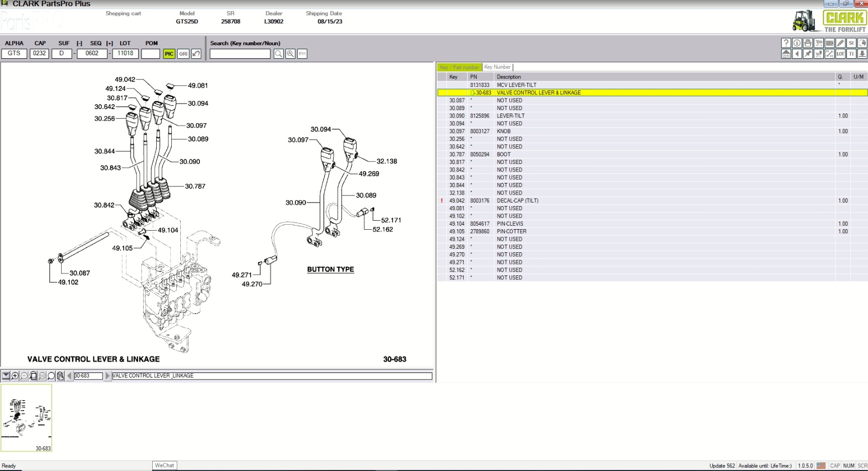Viewport: 868px width, 471px height.
Task: Click the PH button beside search
Action: [302, 54]
